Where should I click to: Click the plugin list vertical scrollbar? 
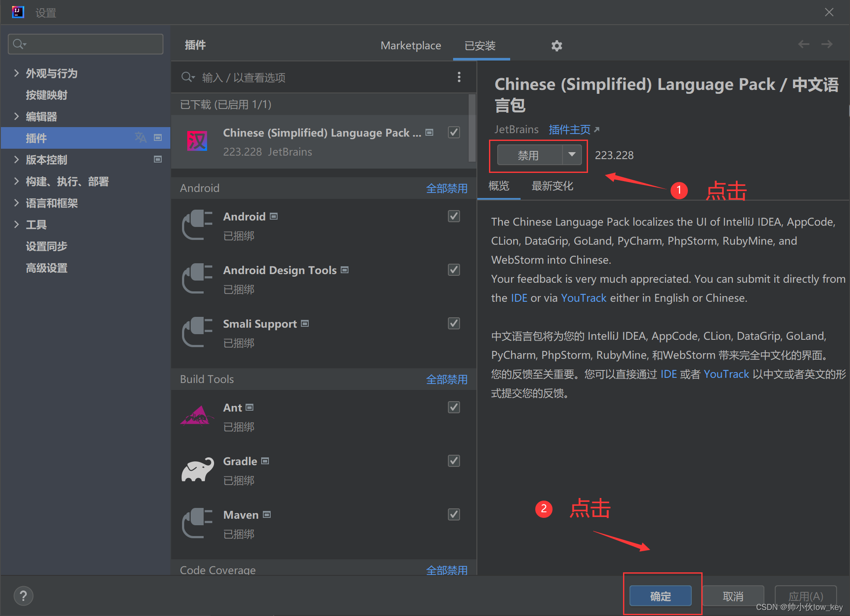[x=472, y=128]
